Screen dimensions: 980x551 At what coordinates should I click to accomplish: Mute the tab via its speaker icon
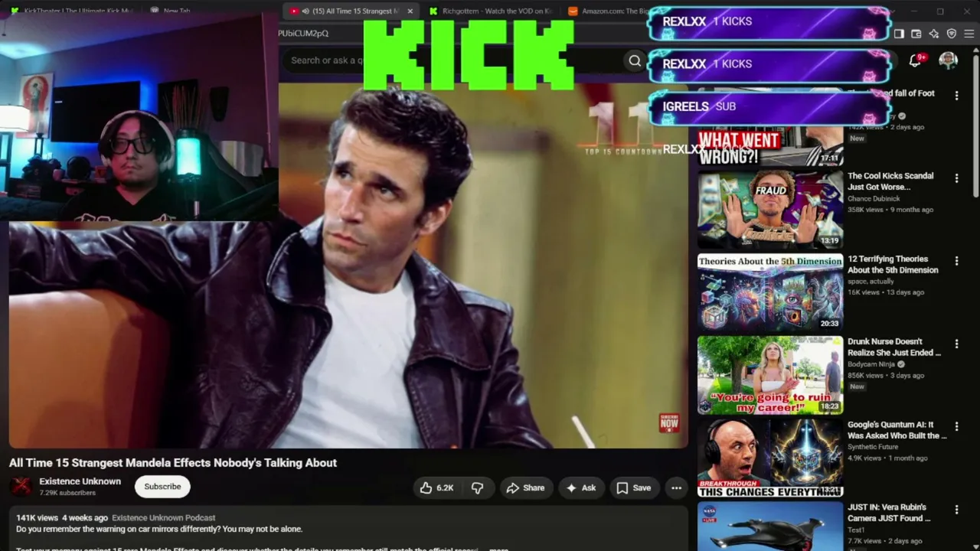305,11
